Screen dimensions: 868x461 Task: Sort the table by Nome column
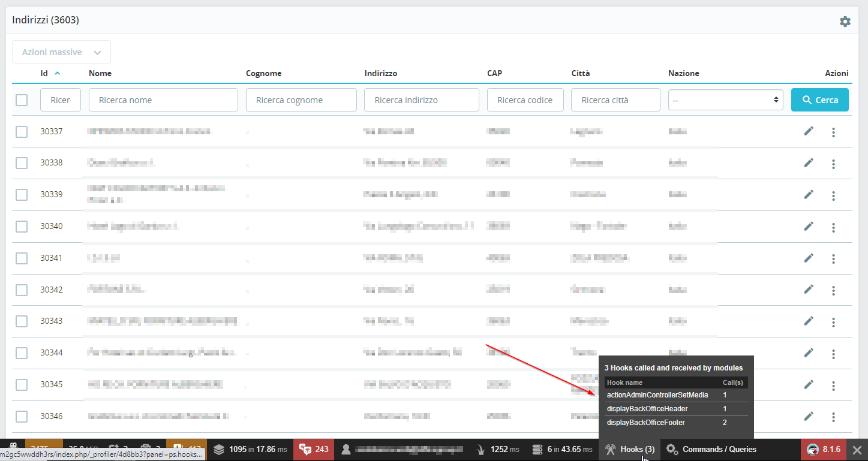(100, 73)
